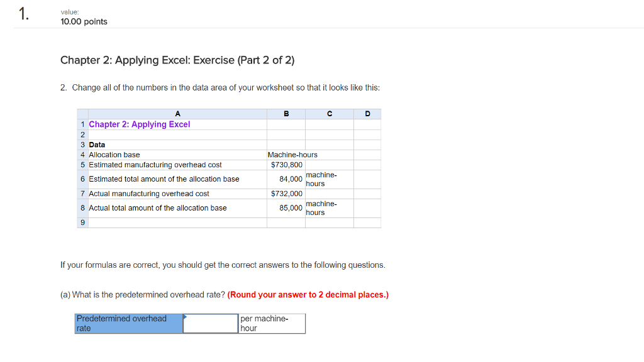Screen dimensions: 644x362
Task: Select column header A in the worksheet
Action: click(177, 114)
